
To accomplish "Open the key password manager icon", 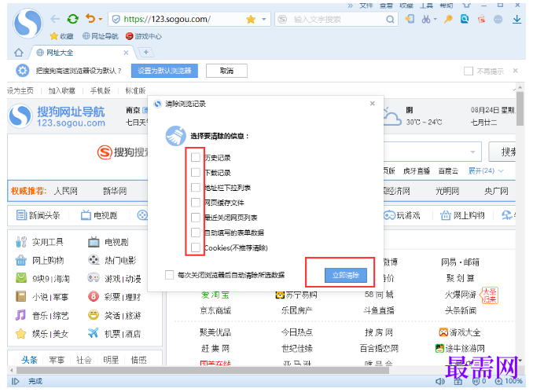I will 448,20.
